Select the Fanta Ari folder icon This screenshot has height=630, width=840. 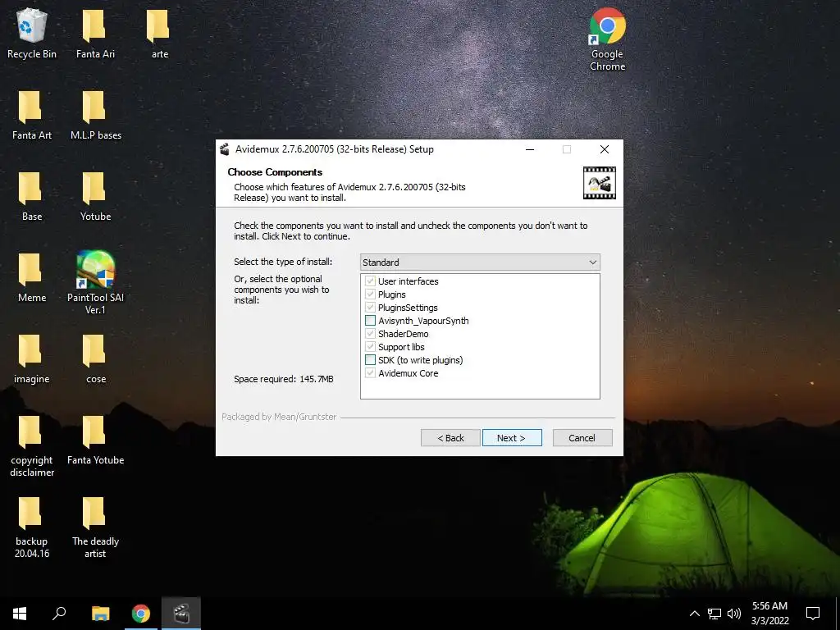[x=95, y=34]
